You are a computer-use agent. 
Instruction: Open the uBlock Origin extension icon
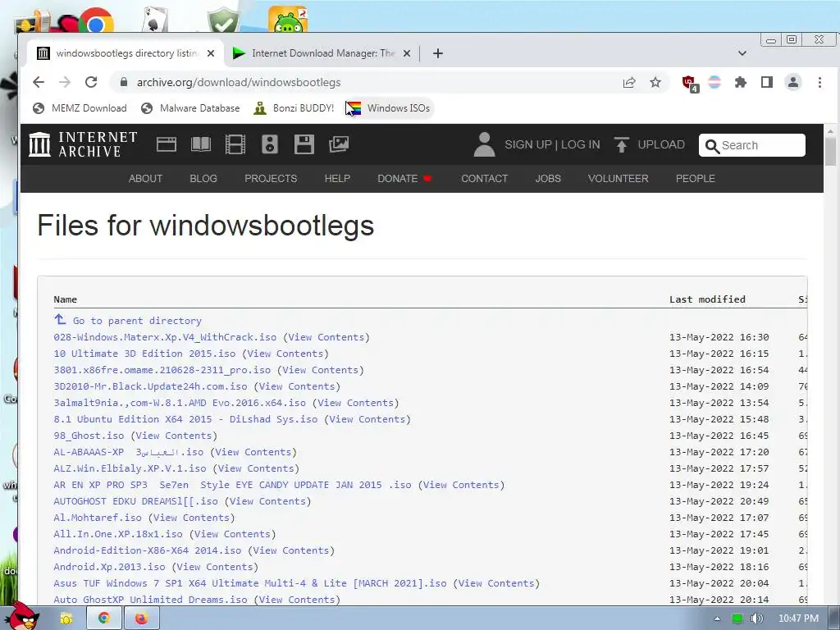tap(689, 84)
